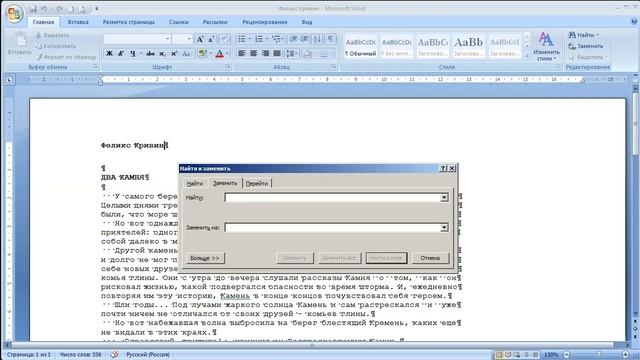Click the line spacing icon
Screen dimensions: 640x360
click(x=291, y=53)
